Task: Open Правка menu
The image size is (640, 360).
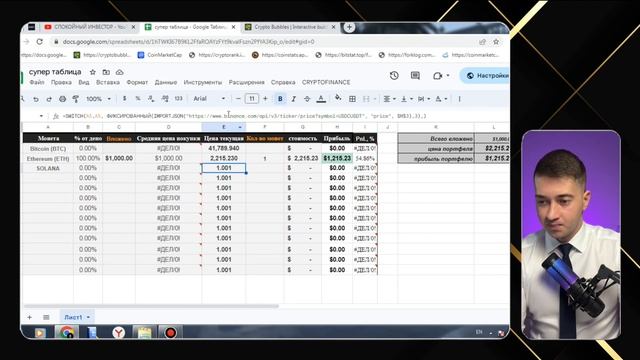Action: click(x=61, y=82)
